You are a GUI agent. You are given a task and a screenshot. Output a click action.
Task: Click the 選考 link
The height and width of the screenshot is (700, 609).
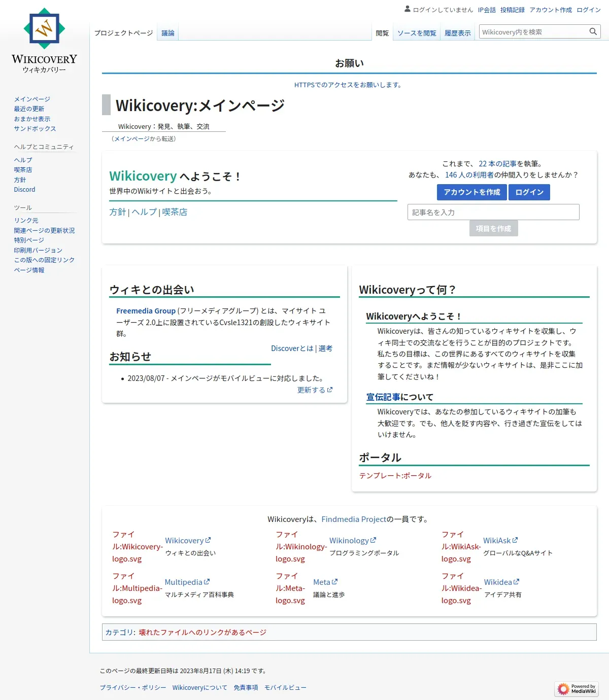click(x=325, y=348)
